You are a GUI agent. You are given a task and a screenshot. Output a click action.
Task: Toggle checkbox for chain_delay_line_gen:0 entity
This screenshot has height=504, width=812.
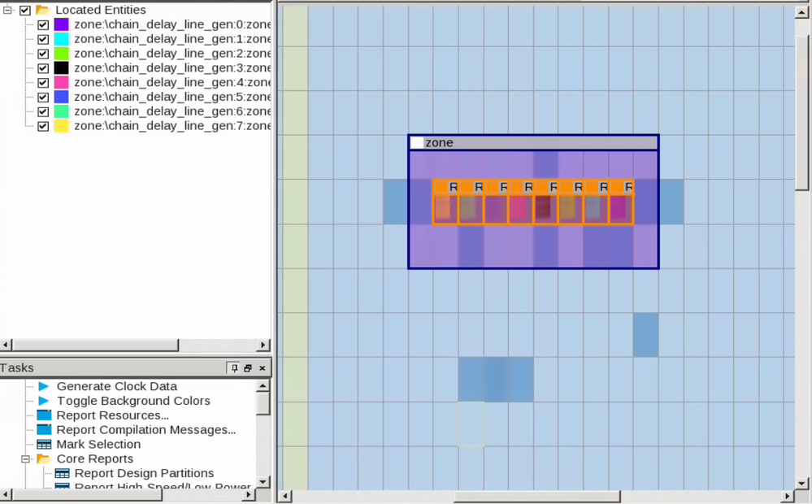pos(44,24)
